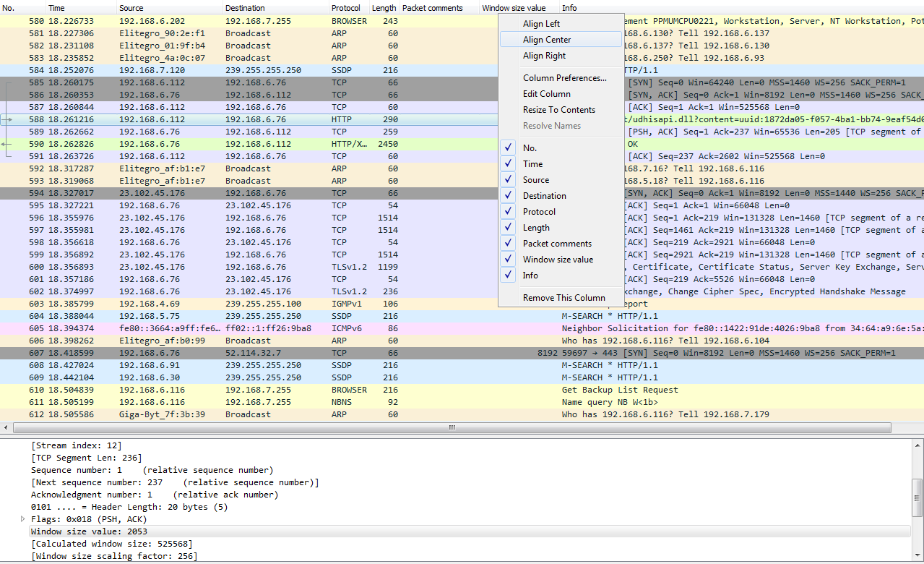Click the Length column header

384,8
